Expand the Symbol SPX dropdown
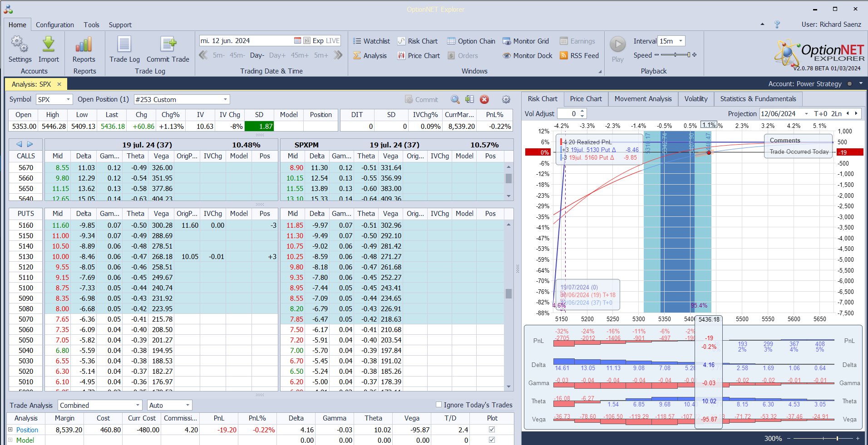This screenshot has width=868, height=445. 68,99
